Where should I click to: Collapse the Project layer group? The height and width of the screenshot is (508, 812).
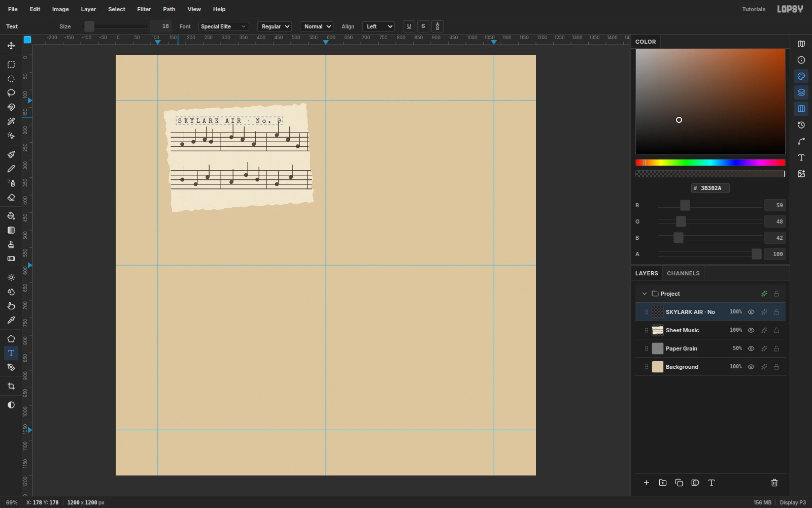[x=645, y=294]
